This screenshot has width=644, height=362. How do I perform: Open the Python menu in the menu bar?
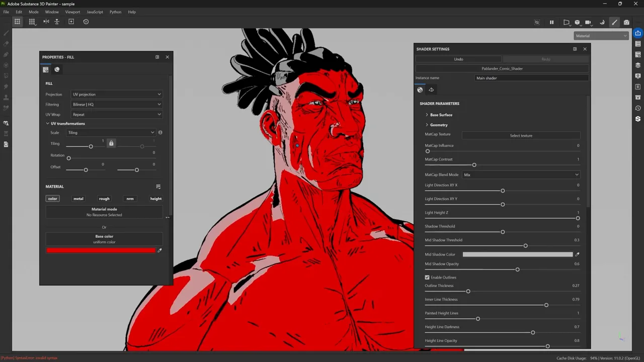click(115, 12)
